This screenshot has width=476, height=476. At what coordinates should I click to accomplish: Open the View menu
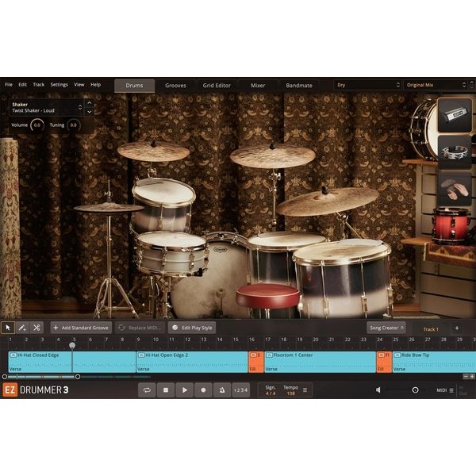(x=79, y=85)
